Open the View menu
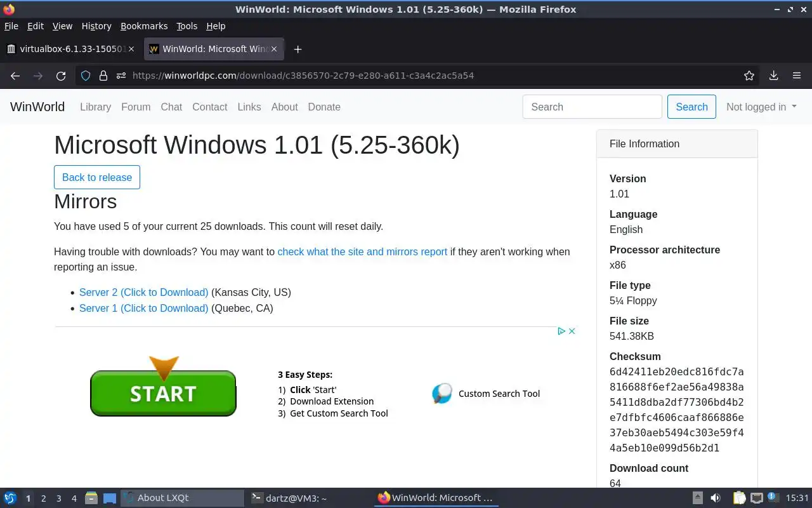The width and height of the screenshot is (812, 508). coord(62,26)
